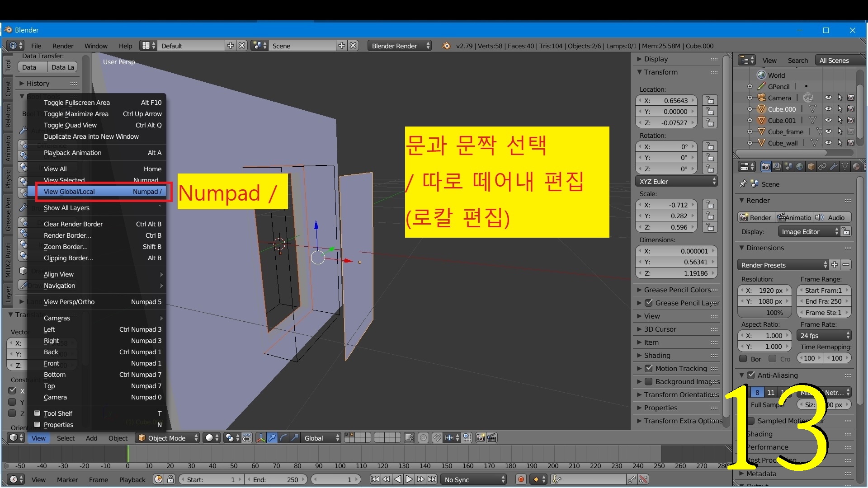The width and height of the screenshot is (868, 488).
Task: Toggle the Grease Pencil Layers checkbox
Action: (649, 303)
